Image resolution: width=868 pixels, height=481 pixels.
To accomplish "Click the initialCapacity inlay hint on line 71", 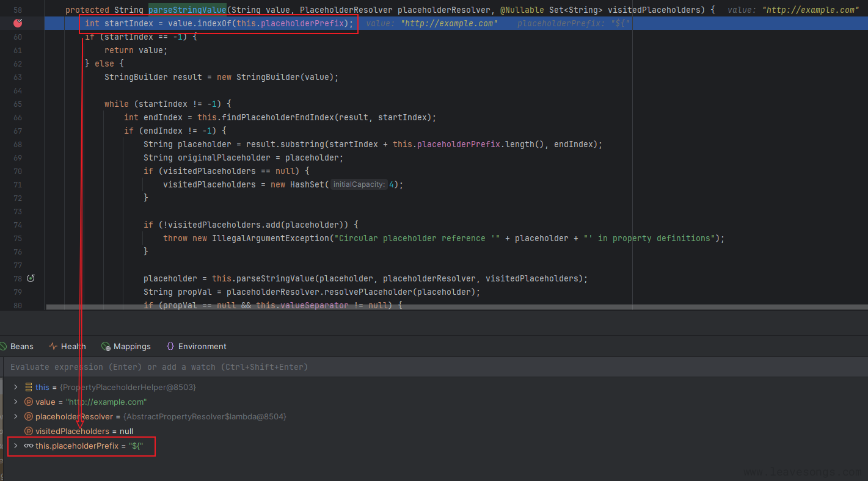I will point(359,184).
